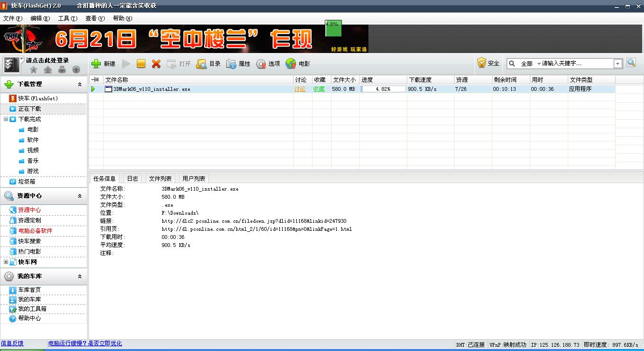The image size is (644, 351).
Task: Select the 视频 folder under 下载完成
Action: tap(33, 150)
